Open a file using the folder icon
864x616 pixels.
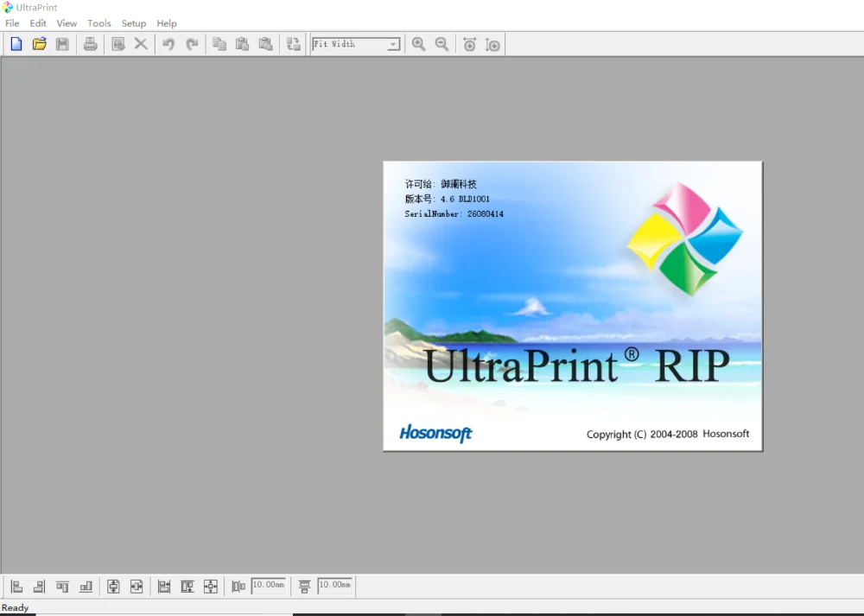pyautogui.click(x=40, y=44)
